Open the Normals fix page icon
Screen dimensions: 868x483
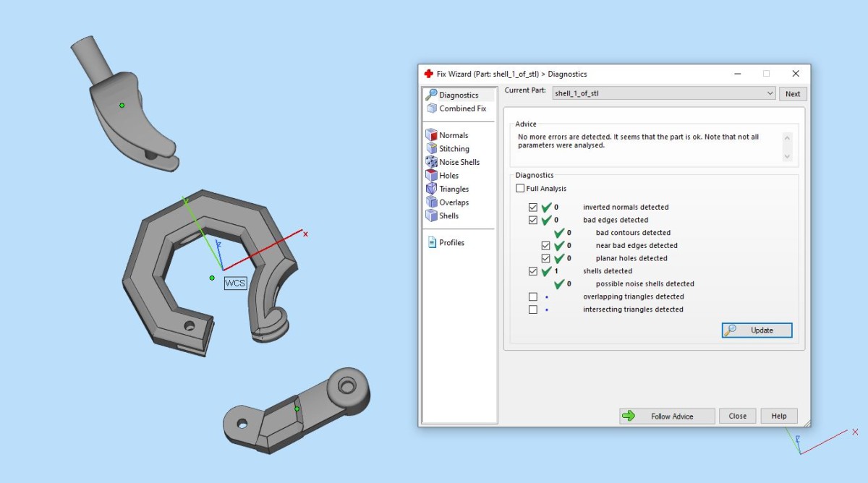(x=432, y=135)
